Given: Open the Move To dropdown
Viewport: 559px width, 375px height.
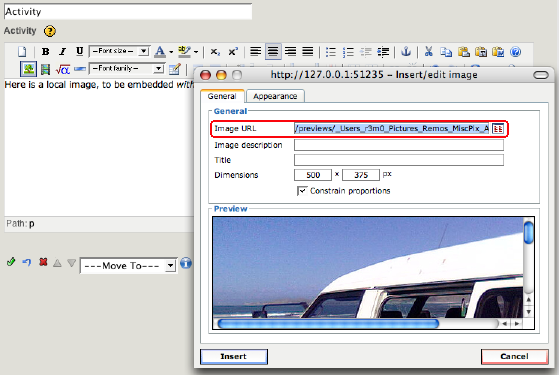Looking at the screenshot, I should pyautogui.click(x=129, y=266).
